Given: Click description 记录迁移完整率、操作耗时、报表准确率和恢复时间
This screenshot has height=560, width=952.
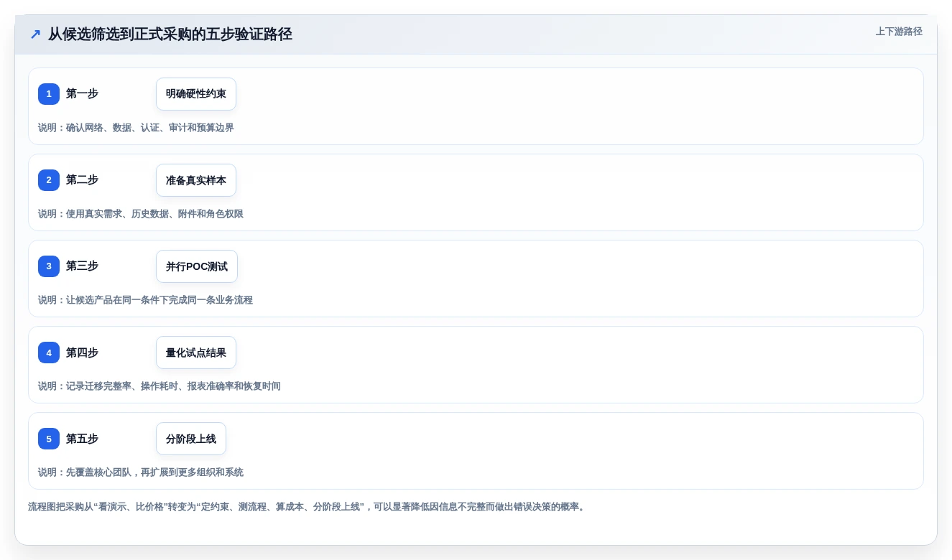Looking at the screenshot, I should point(173,386).
